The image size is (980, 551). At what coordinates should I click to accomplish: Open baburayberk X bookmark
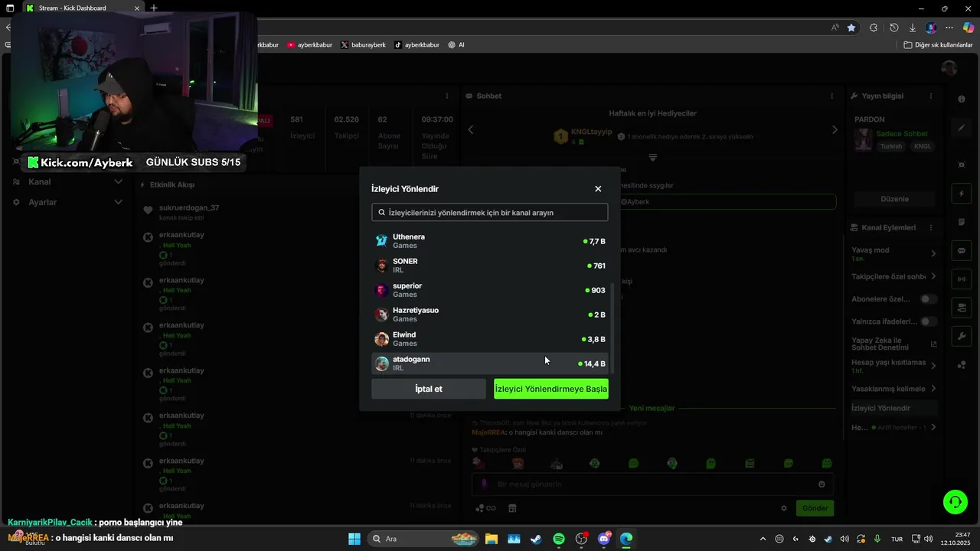(363, 45)
